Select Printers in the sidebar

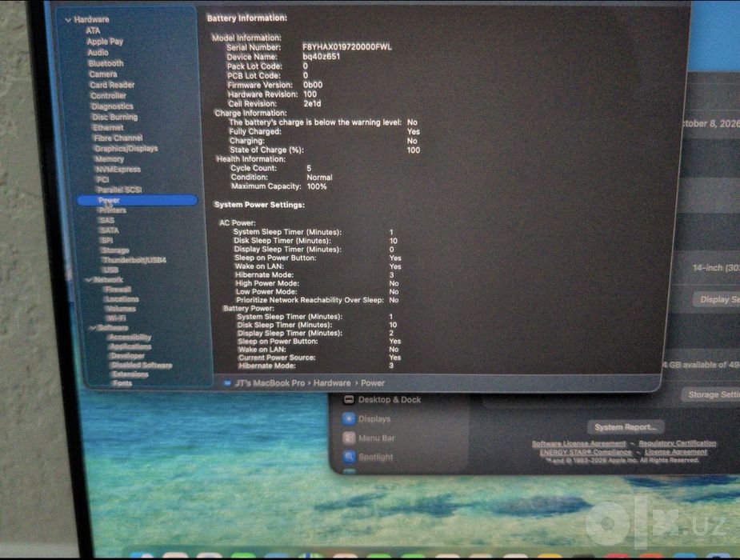pos(113,210)
